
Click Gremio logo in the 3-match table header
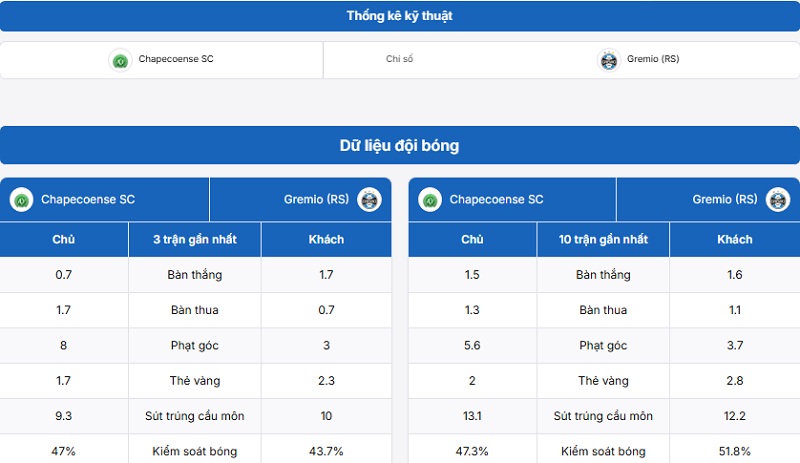coord(370,200)
